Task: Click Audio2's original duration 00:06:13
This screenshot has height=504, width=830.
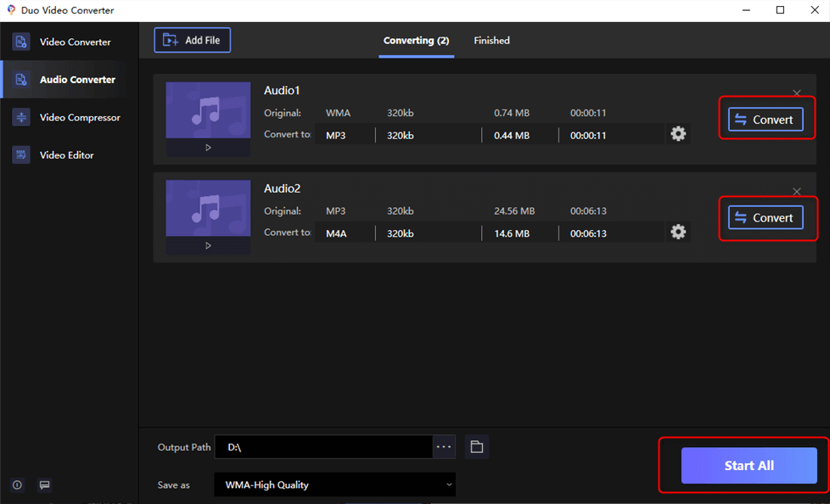Action: point(588,211)
